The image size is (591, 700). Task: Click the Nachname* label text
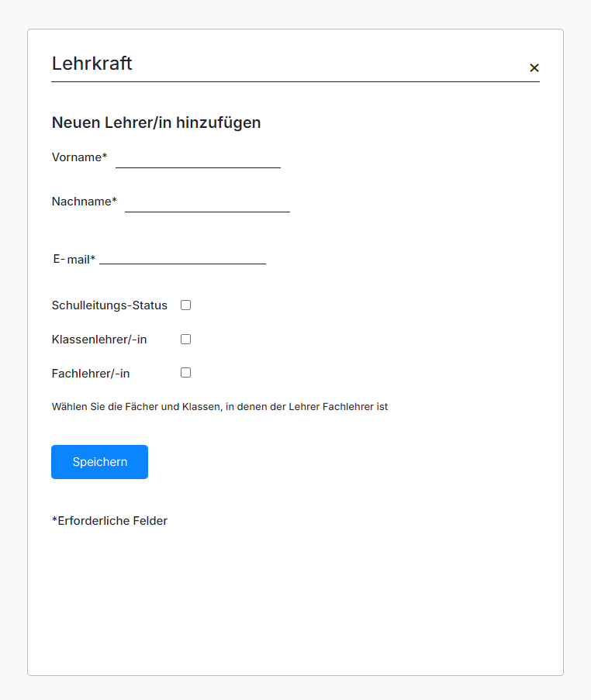pos(84,202)
